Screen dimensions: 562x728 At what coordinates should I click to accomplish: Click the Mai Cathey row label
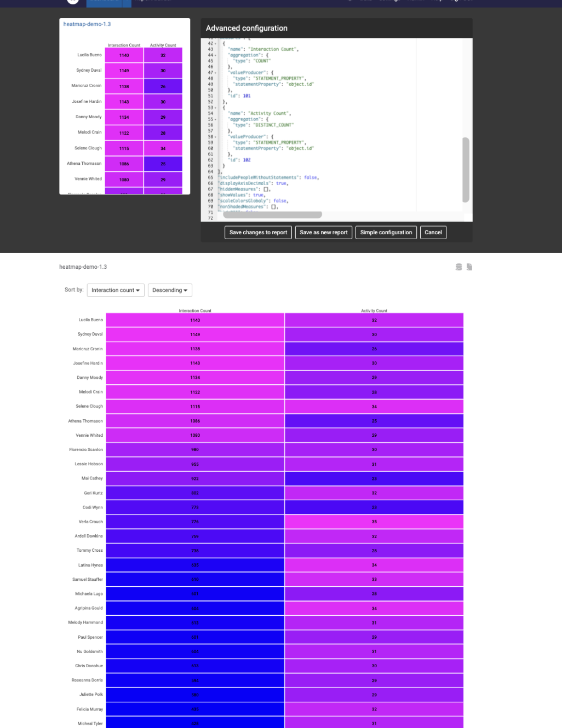(92, 478)
